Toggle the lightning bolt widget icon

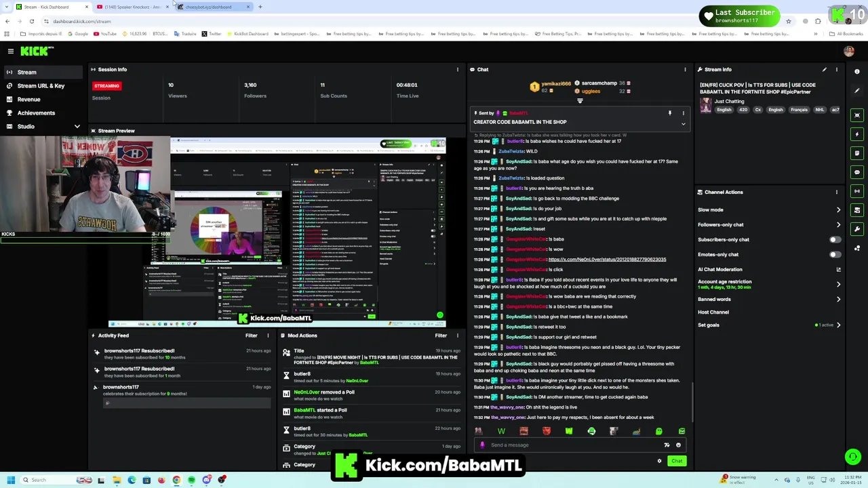coord(857,134)
